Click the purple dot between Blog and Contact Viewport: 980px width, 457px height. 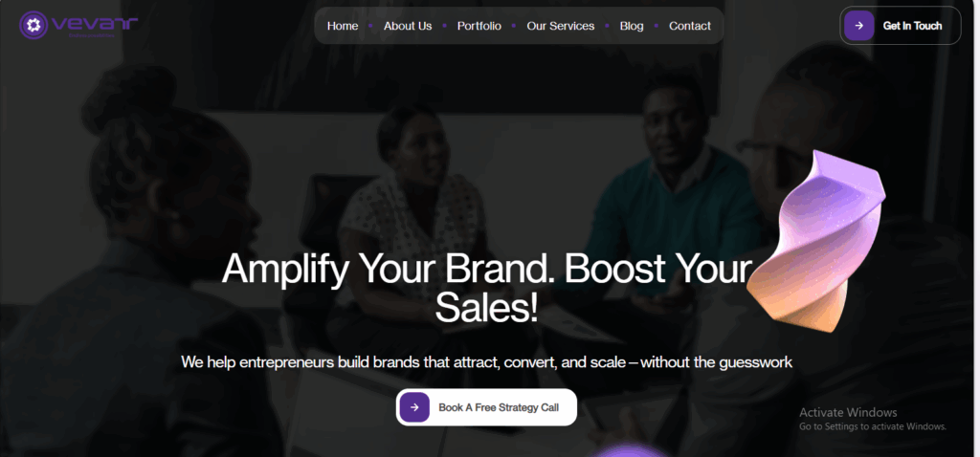pyautogui.click(x=657, y=26)
